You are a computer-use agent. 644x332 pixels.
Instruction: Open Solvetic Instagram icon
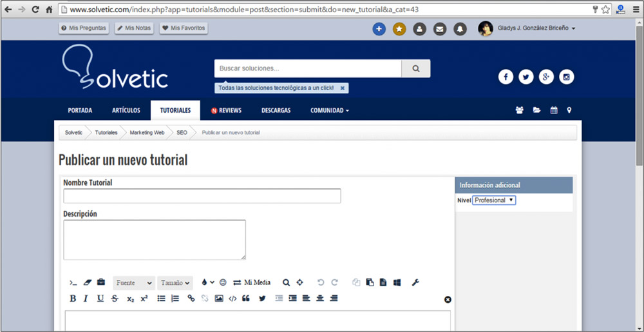tap(566, 77)
